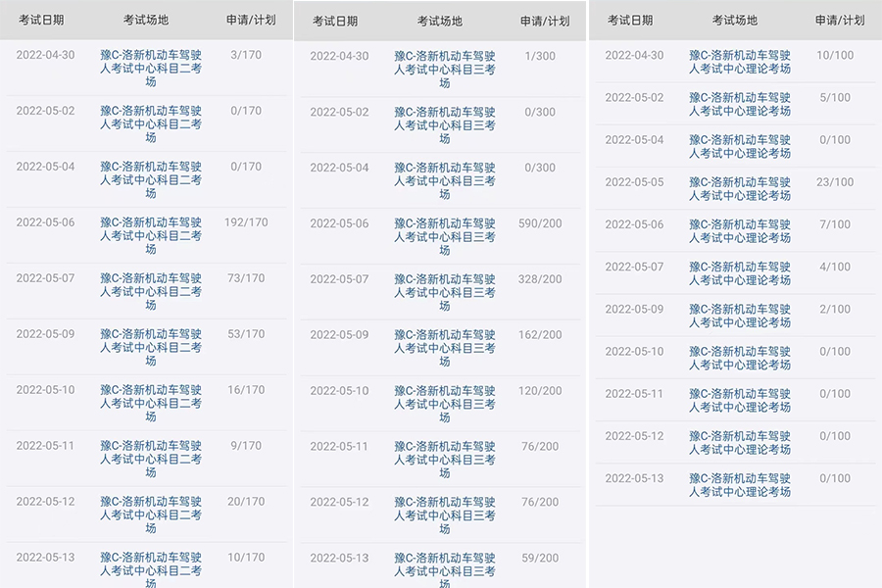Select the 590/200 application count cell
Viewport: 882px width, 588px height.
540,223
